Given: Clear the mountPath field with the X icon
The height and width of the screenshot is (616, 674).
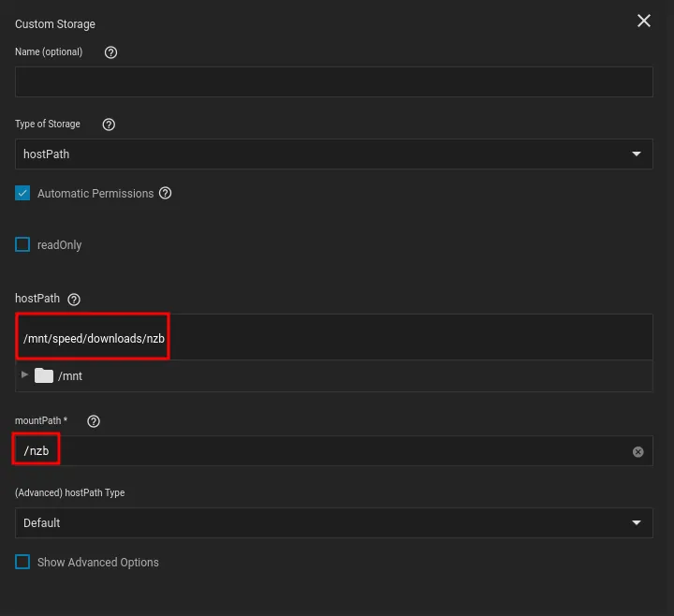Looking at the screenshot, I should (638, 451).
